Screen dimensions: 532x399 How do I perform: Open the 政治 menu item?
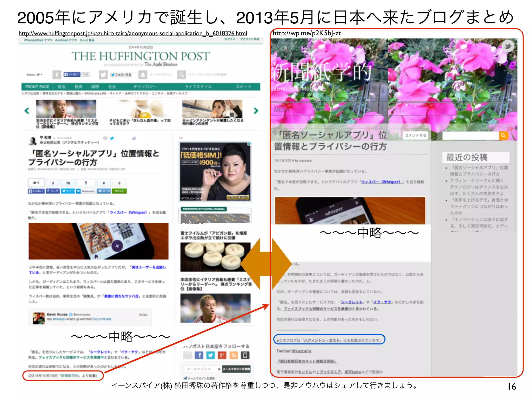[x=62, y=87]
